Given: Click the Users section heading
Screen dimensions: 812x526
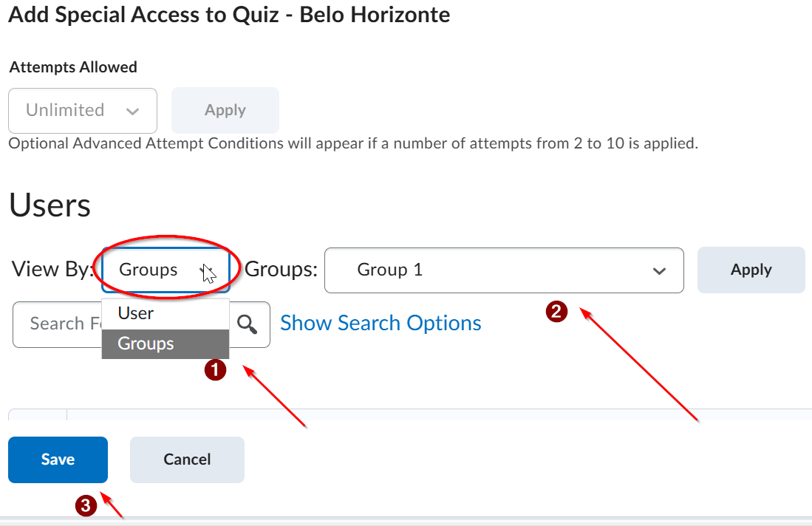Looking at the screenshot, I should (50, 205).
